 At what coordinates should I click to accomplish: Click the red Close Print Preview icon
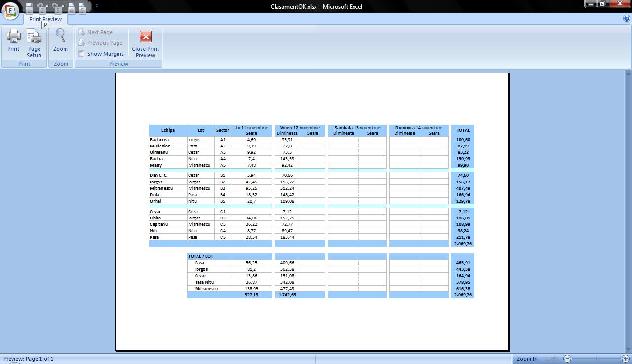pos(145,37)
